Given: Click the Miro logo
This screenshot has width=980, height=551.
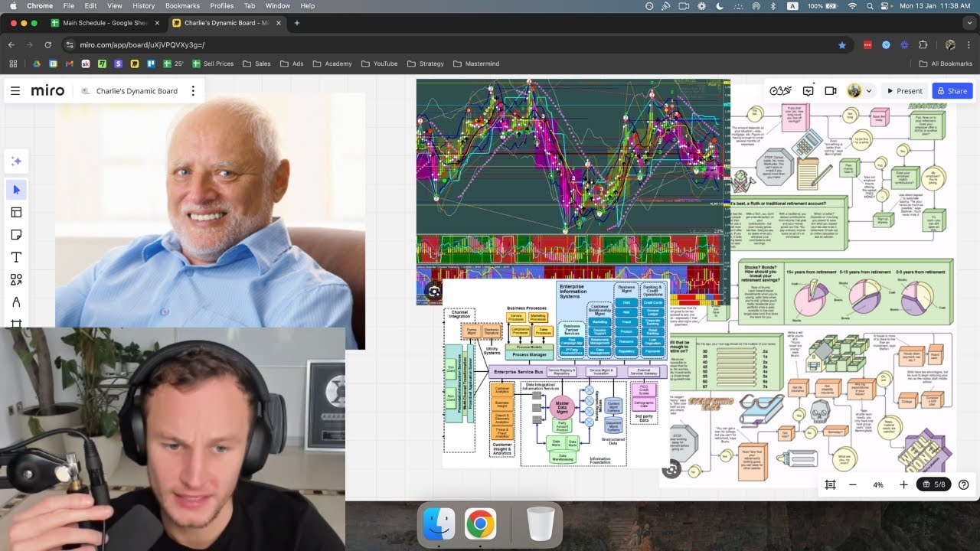Looking at the screenshot, I should [47, 91].
